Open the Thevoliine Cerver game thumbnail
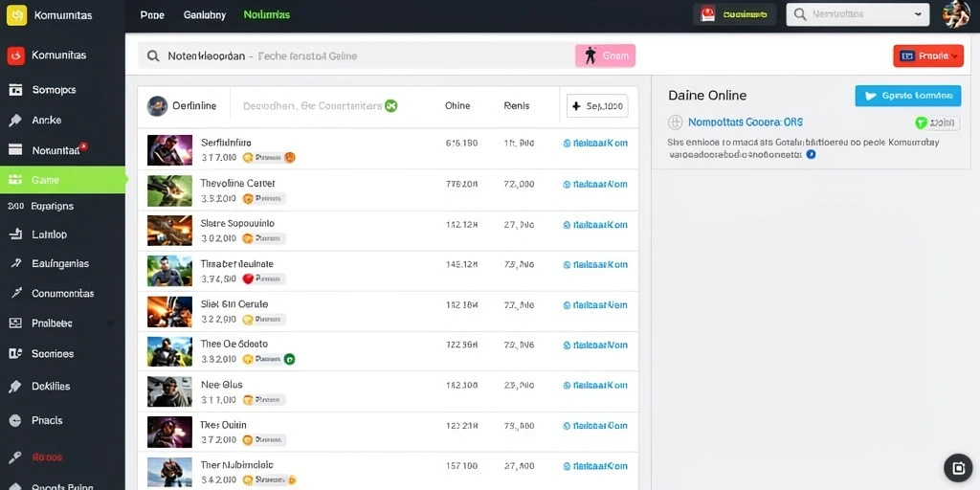This screenshot has height=490, width=980. coord(169,190)
